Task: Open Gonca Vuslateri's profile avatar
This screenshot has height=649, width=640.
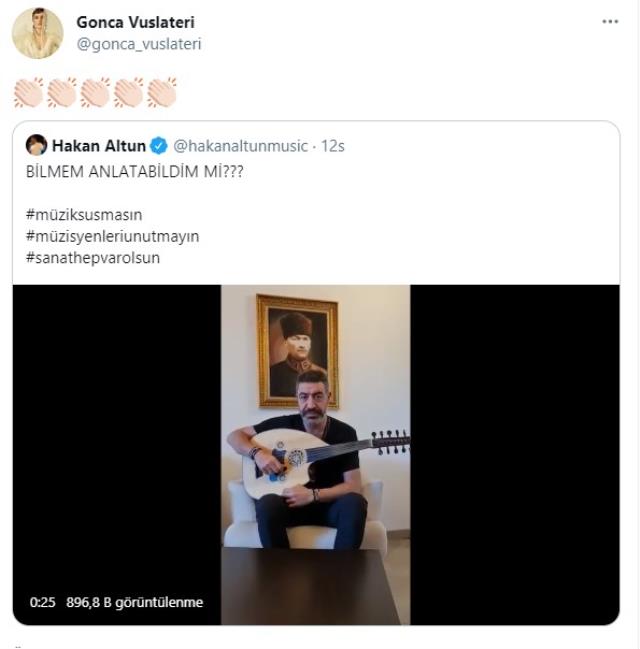Action: click(x=37, y=33)
